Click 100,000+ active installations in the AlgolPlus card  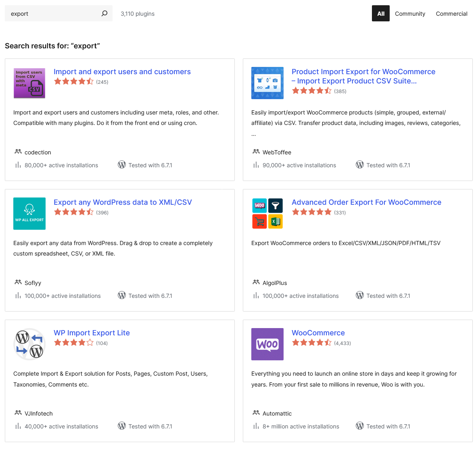(301, 296)
